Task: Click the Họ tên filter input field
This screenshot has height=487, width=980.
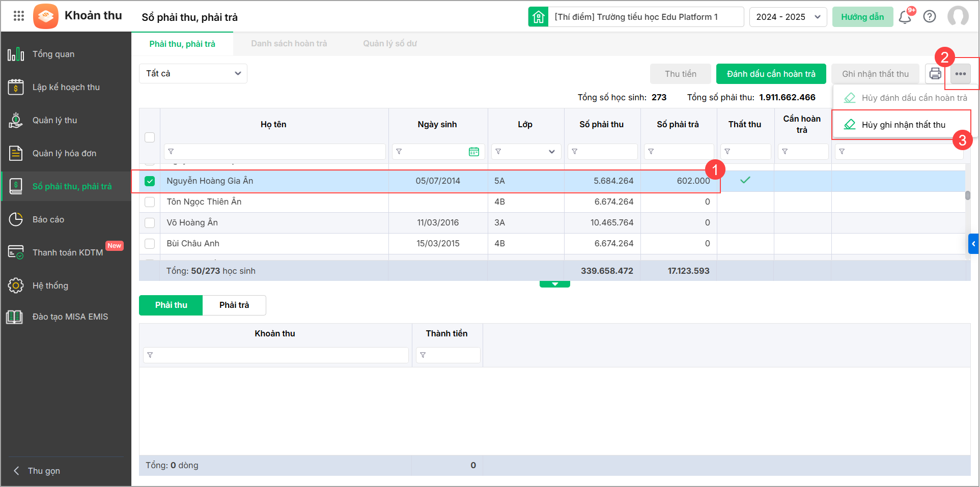Action: pos(275,152)
